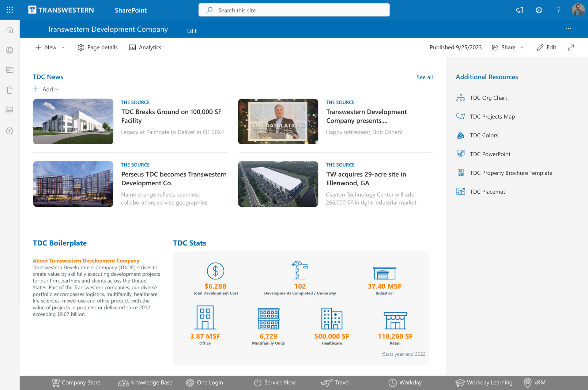Viewport: 588px width, 390px height.
Task: Click Edit link next to site title
Action: (x=192, y=31)
